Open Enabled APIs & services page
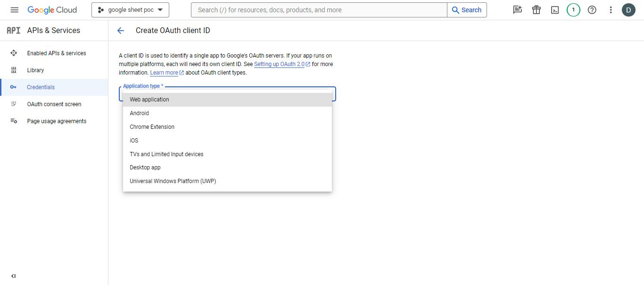The image size is (644, 285). pyautogui.click(x=54, y=53)
